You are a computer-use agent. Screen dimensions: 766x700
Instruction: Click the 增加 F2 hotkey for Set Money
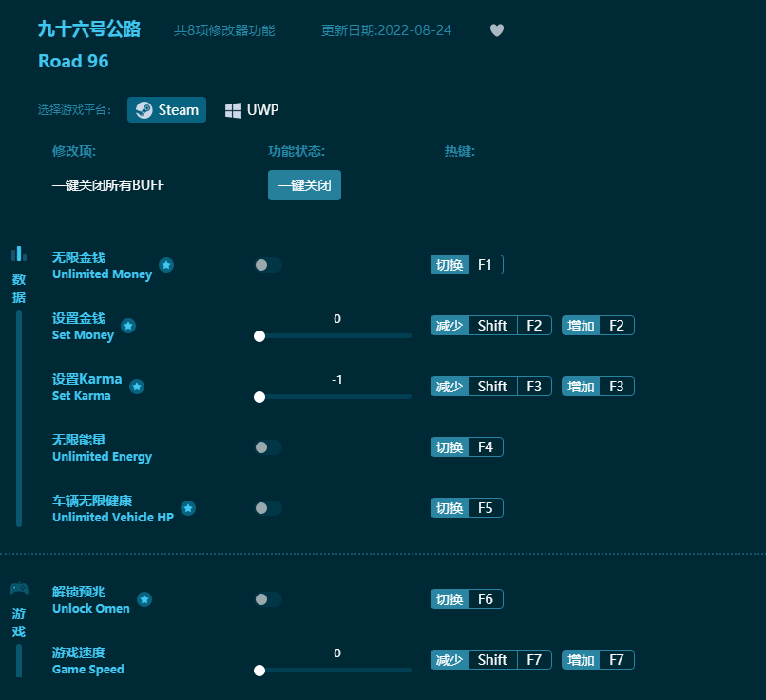click(598, 326)
